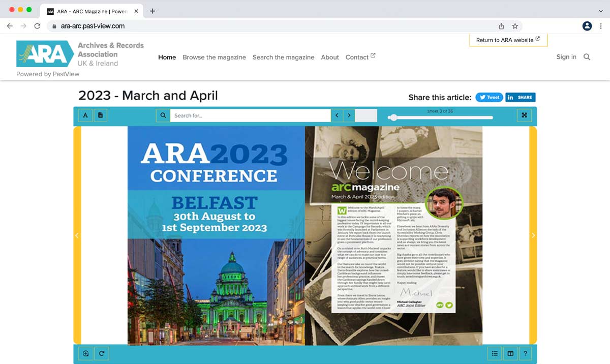Toggle the two-page layout view icon
Viewport: 610px width, 364px height.
pos(510,353)
